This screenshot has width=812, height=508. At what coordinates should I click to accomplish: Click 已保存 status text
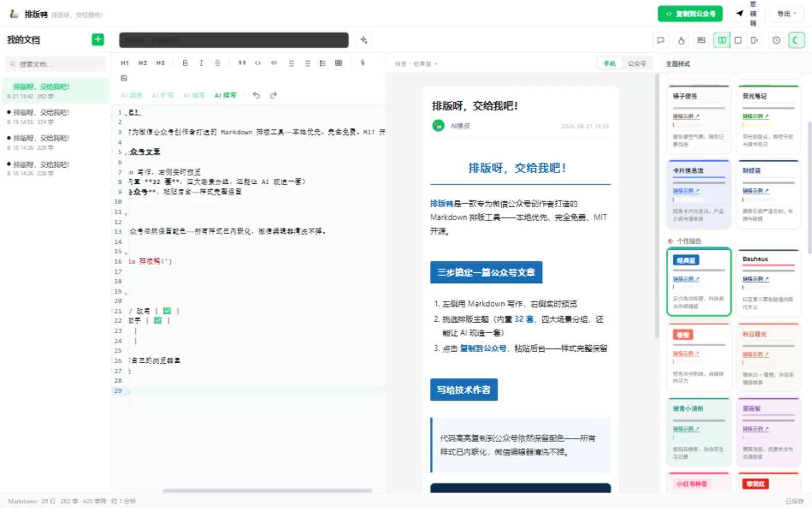(794, 501)
